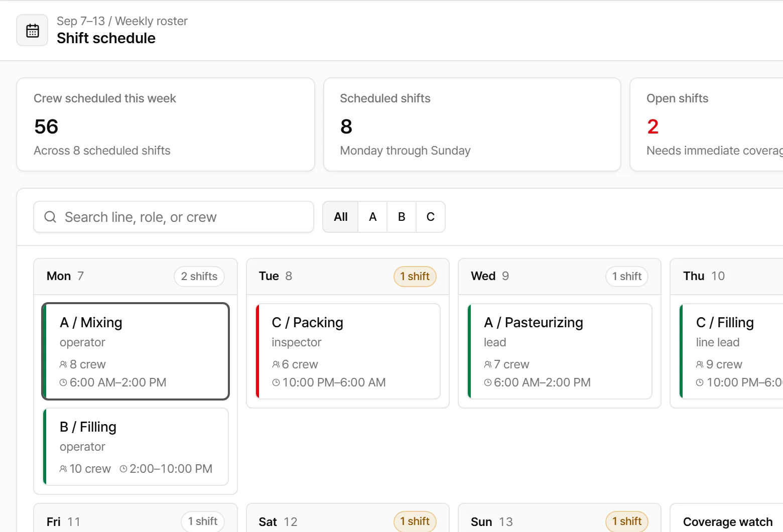Click the Sunday 1 shift badge
783x532 pixels.
point(627,521)
